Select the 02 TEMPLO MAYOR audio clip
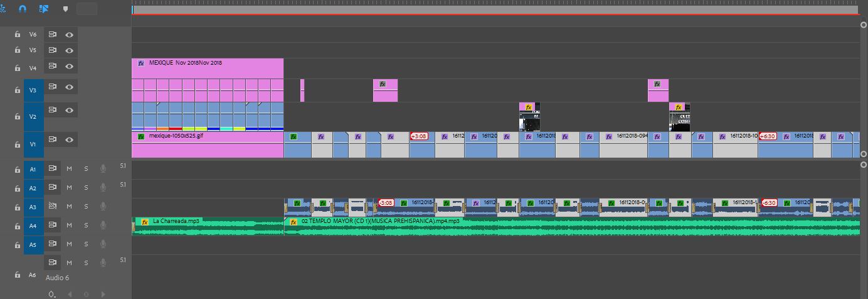The width and height of the screenshot is (868, 299). pyautogui.click(x=571, y=227)
